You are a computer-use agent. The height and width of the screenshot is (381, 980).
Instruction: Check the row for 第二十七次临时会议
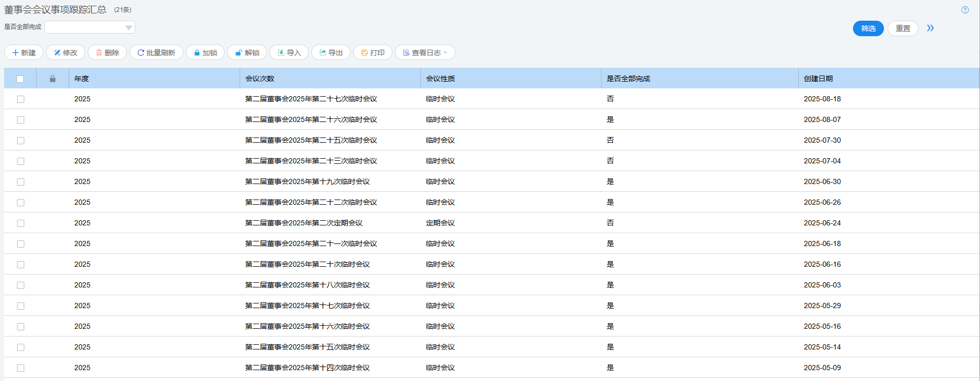pos(21,99)
